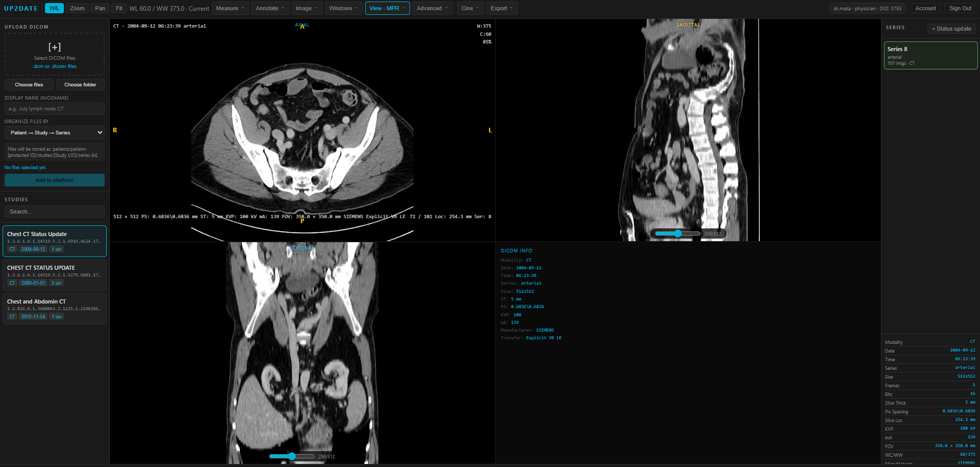Screen dimensions: 980x467
Task: Select the Pan tool
Action: pos(100,8)
